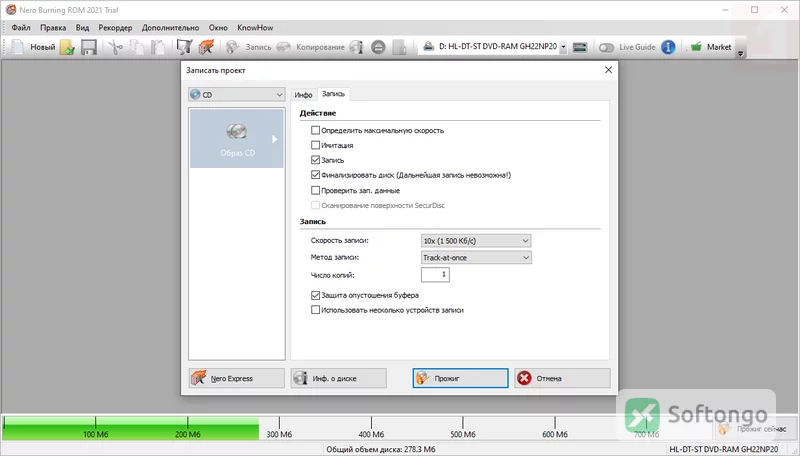This screenshot has width=800, height=456.
Task: Click the blue info icon in the toolbar
Action: point(668,47)
